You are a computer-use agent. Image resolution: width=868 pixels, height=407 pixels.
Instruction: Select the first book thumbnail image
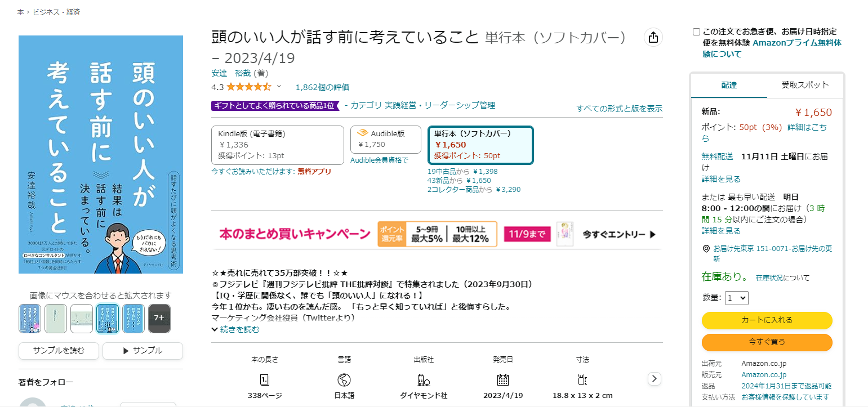(x=29, y=319)
